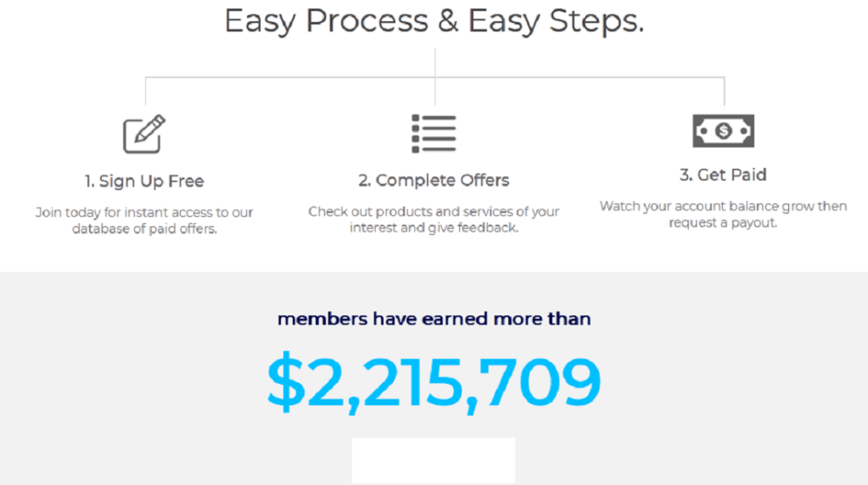
Task: Select the '1. Sign Up Free' heading
Action: coord(144,181)
